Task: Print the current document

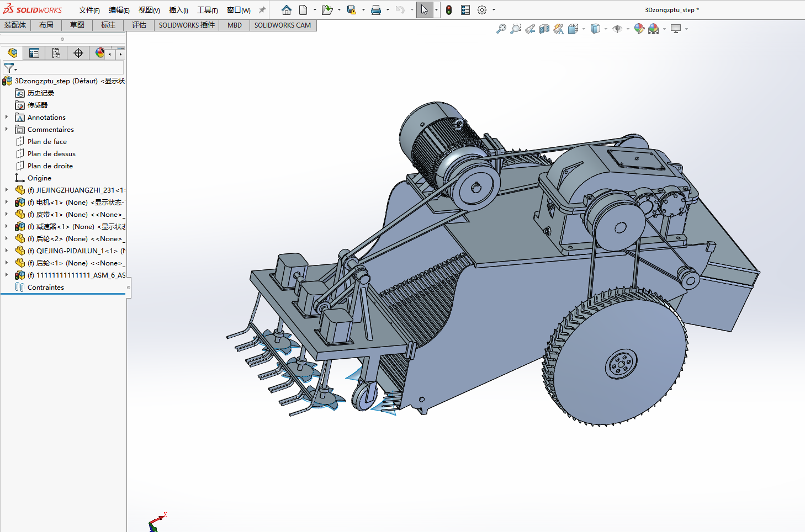Action: 376,10
